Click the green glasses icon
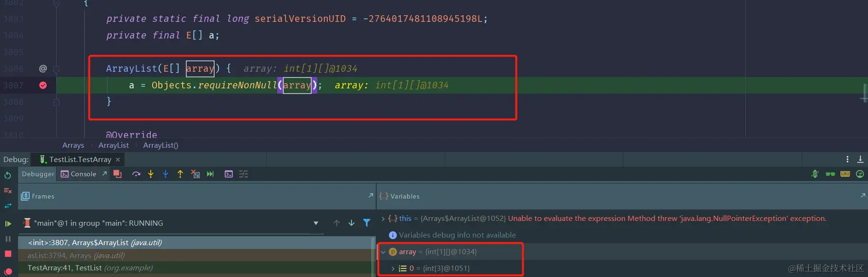 [830, 174]
